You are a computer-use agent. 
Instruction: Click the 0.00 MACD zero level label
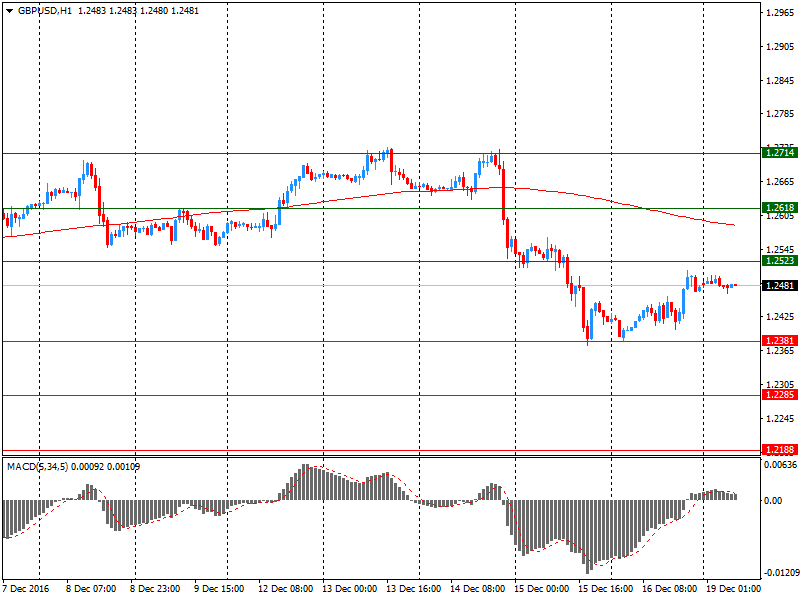click(773, 501)
